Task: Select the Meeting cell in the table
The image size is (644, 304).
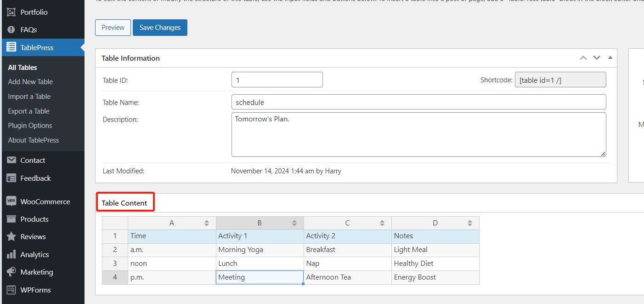Action: 260,277
